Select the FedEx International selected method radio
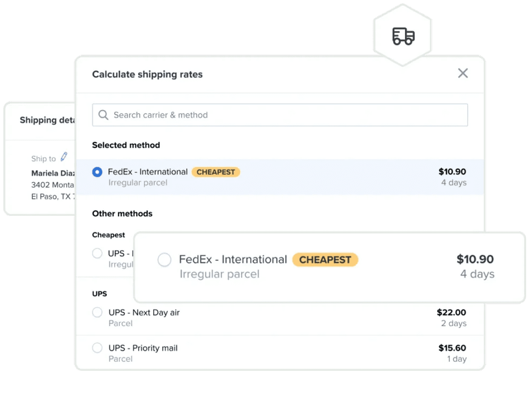The image size is (532, 402). (97, 172)
